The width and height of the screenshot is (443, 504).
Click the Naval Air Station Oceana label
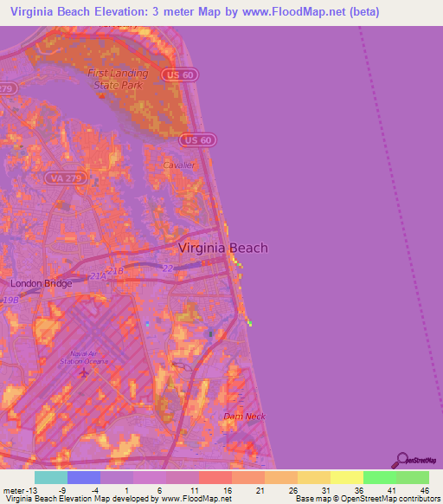[x=84, y=358]
